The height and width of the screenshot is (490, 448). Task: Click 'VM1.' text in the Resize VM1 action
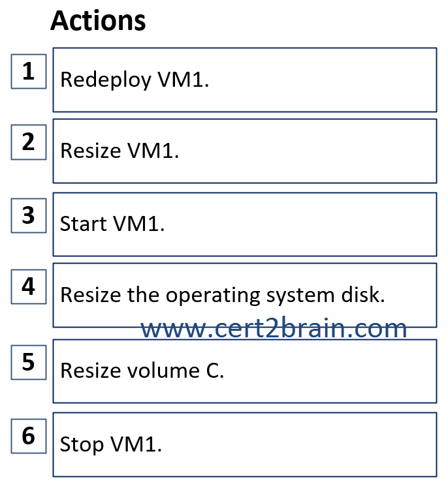(153, 151)
